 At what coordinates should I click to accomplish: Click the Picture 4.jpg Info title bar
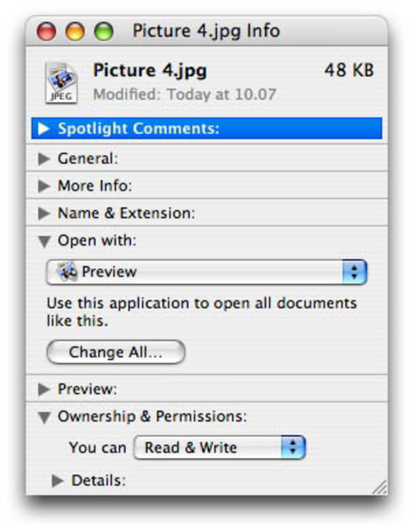tap(206, 31)
